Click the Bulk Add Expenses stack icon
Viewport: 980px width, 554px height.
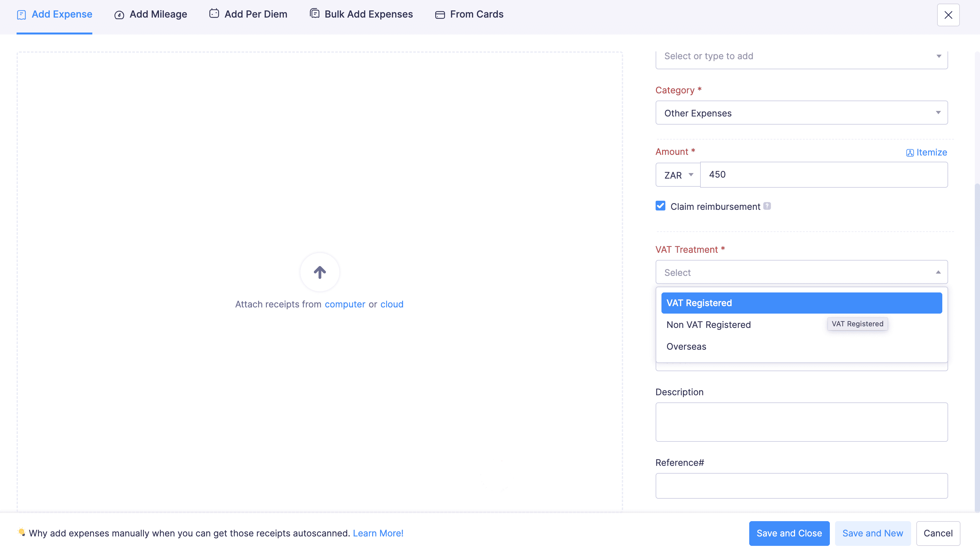[314, 14]
